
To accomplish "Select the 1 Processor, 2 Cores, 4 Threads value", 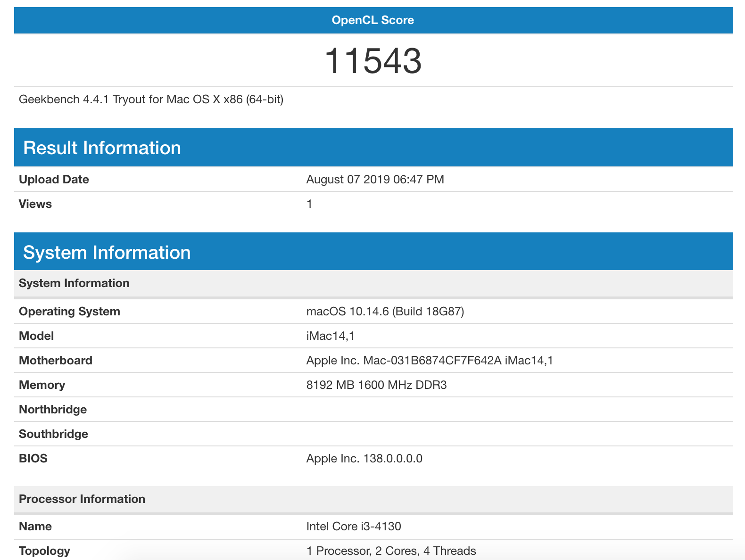I will click(x=391, y=551).
